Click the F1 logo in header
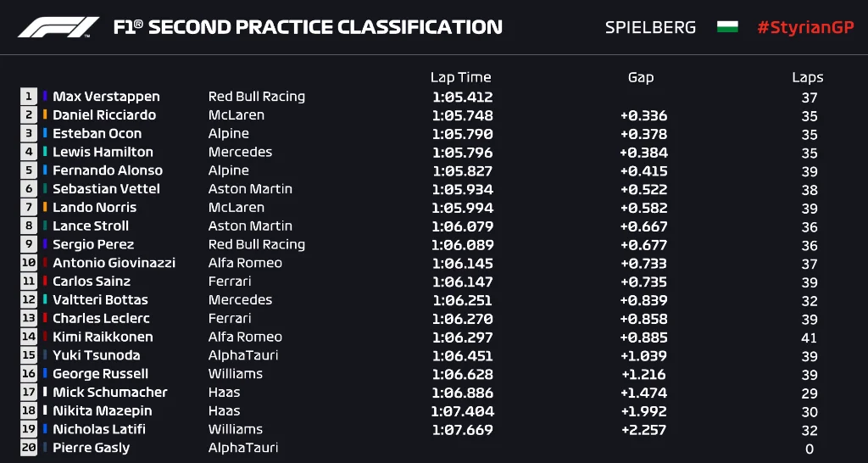 (x=58, y=27)
